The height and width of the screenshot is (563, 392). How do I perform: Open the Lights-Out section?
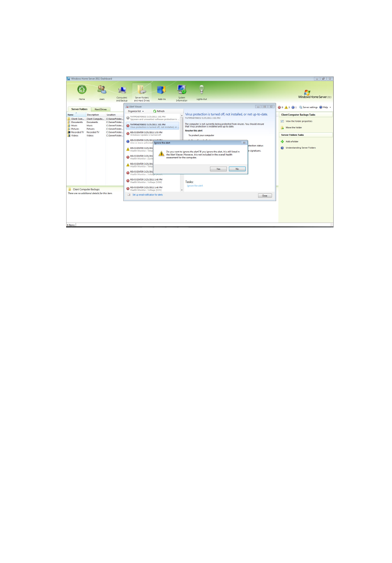pos(202,93)
